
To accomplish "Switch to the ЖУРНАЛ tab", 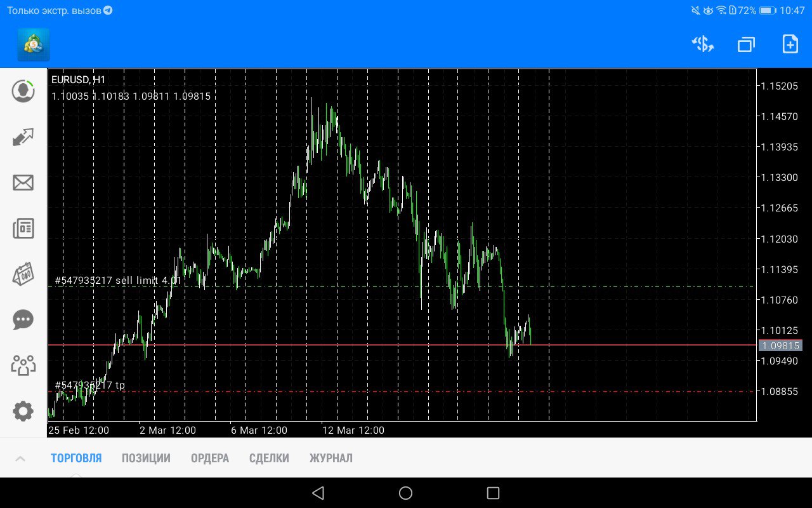I will tap(331, 458).
